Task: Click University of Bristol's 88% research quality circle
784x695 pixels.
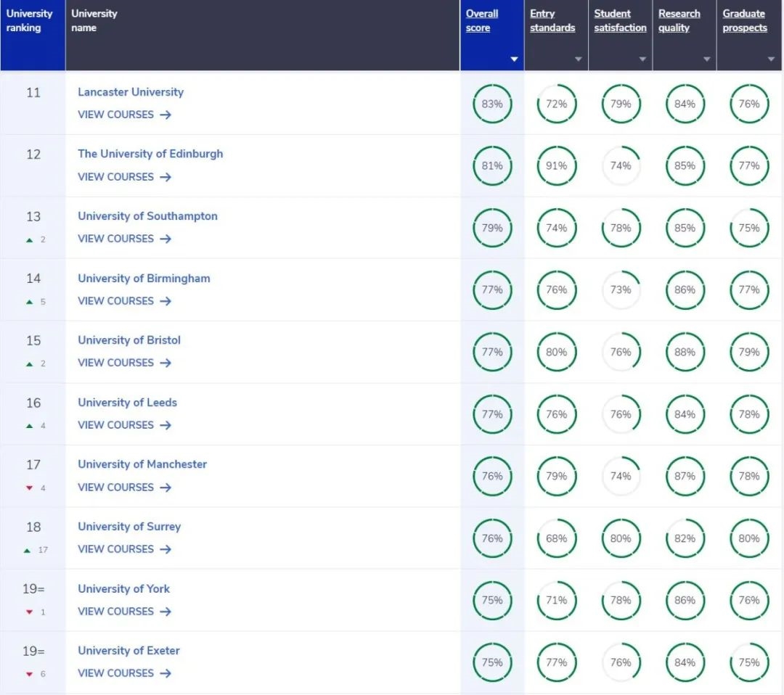Action: pyautogui.click(x=685, y=352)
